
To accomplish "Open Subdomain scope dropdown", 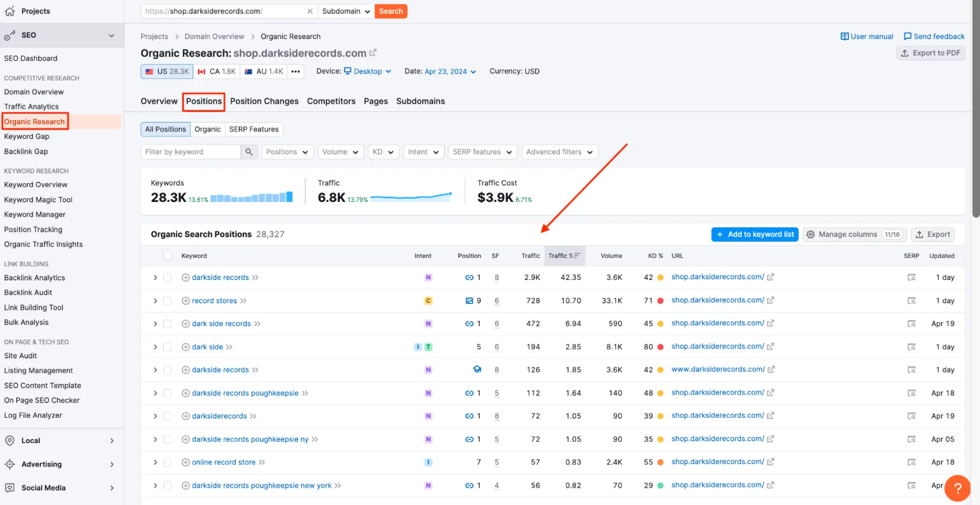I will (x=346, y=11).
